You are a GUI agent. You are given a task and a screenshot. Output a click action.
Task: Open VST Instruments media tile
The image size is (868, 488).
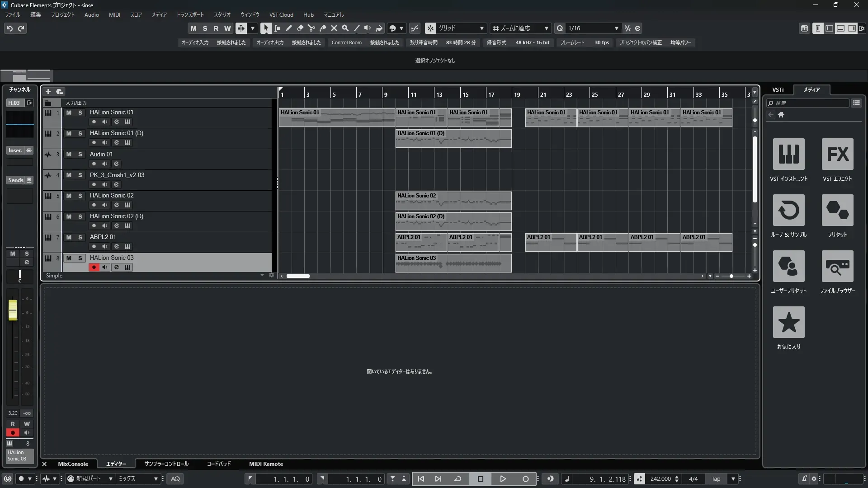[x=788, y=154]
